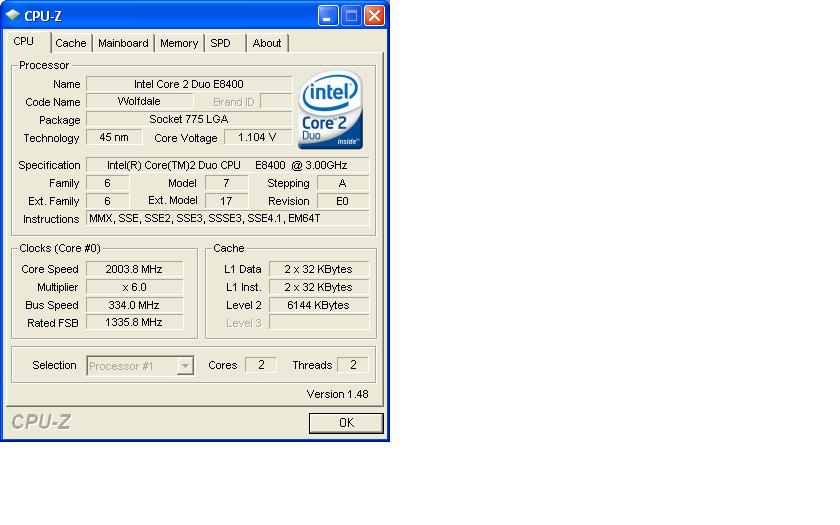Image resolution: width=840 pixels, height=525 pixels.
Task: Click the Code Name value Wolfdale
Action: pyautogui.click(x=139, y=101)
